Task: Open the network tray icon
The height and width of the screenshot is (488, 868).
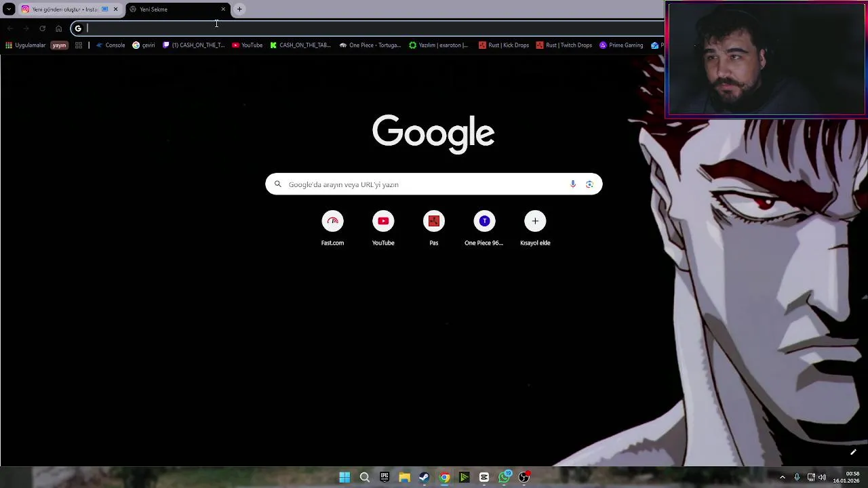Action: click(x=811, y=477)
